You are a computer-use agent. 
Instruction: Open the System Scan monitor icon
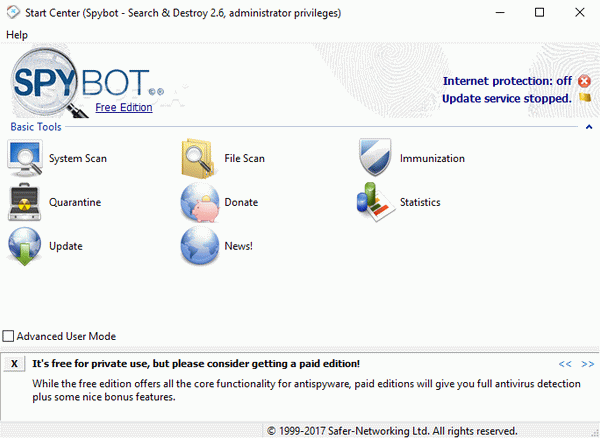(x=24, y=158)
